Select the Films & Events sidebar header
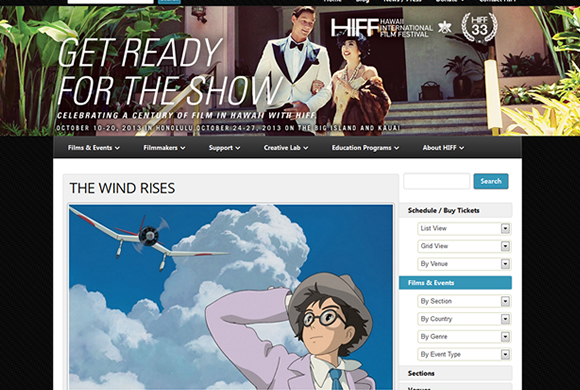Image resolution: width=580 pixels, height=390 pixels. click(x=455, y=283)
